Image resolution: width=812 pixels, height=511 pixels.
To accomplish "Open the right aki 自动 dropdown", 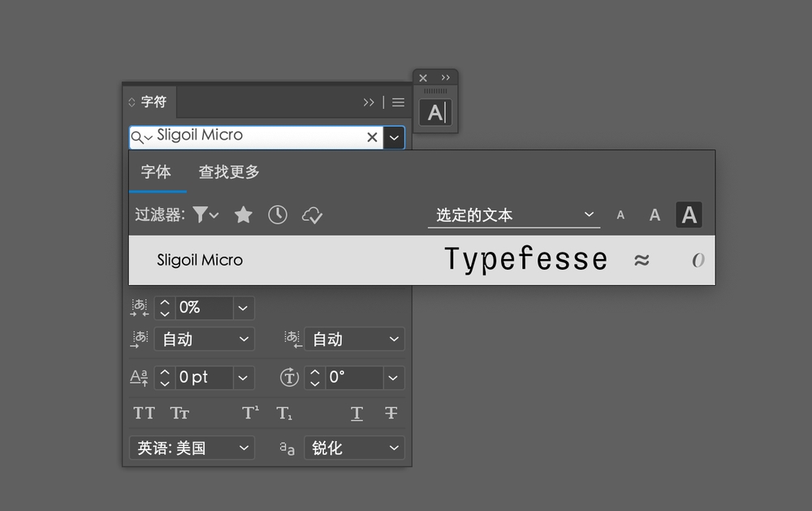I will (355, 339).
